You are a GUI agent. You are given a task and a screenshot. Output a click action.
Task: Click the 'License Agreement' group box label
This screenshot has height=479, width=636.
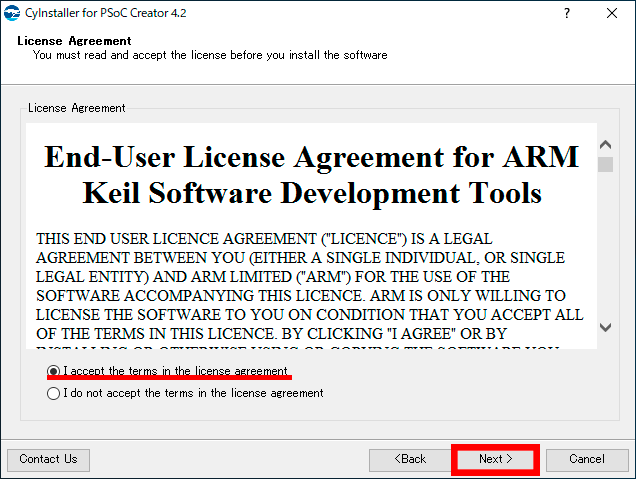77,108
